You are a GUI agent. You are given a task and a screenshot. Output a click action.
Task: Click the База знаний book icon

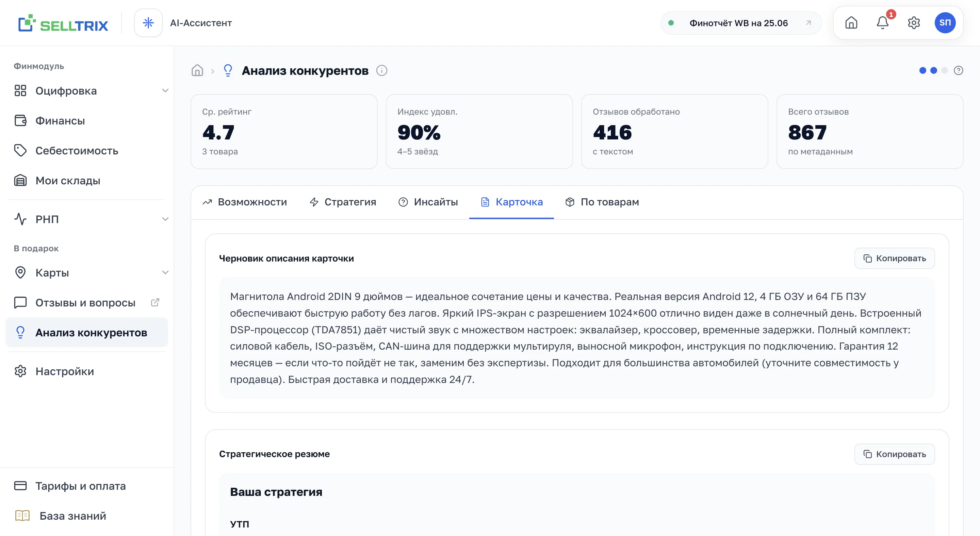pyautogui.click(x=22, y=516)
